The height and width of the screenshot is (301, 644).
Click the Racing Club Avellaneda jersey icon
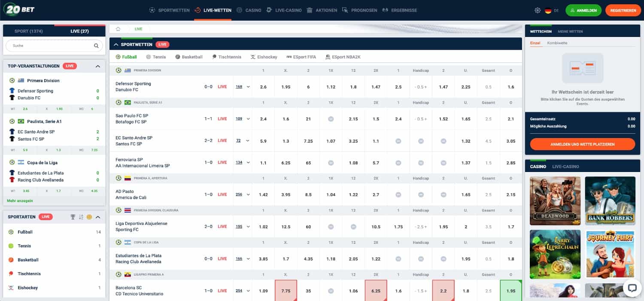click(12, 180)
